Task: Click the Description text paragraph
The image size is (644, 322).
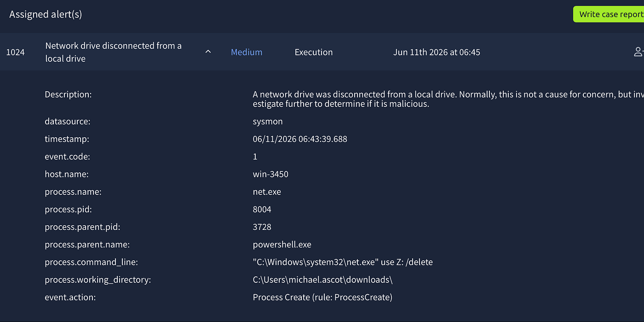Action: (448, 99)
